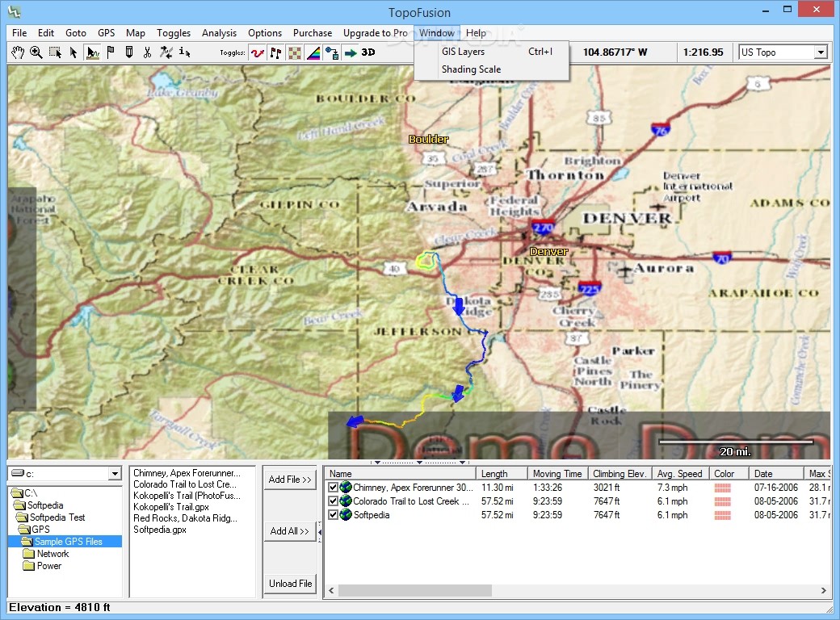Select Red Rocks, Dakota Ridg... file
This screenshot has height=620, width=840.
coord(185,518)
